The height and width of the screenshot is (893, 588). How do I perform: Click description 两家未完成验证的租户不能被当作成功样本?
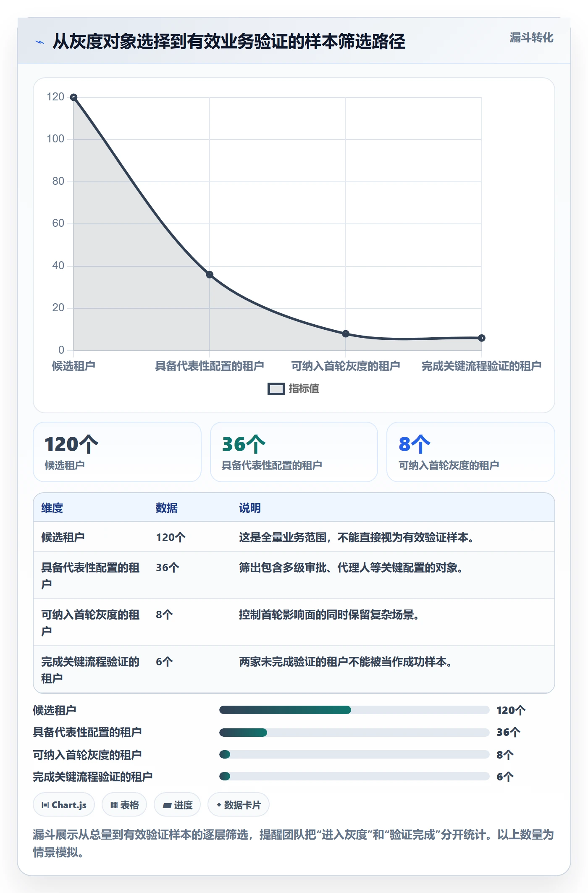(346, 662)
